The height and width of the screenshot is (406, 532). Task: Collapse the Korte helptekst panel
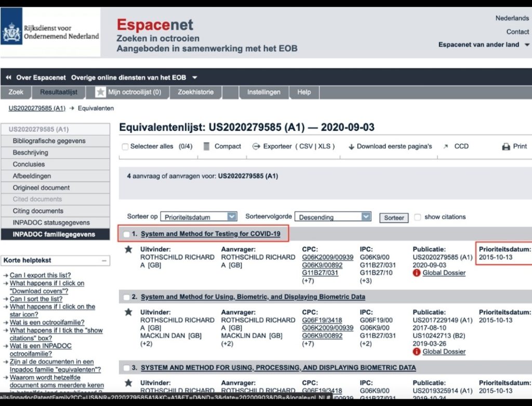click(104, 260)
